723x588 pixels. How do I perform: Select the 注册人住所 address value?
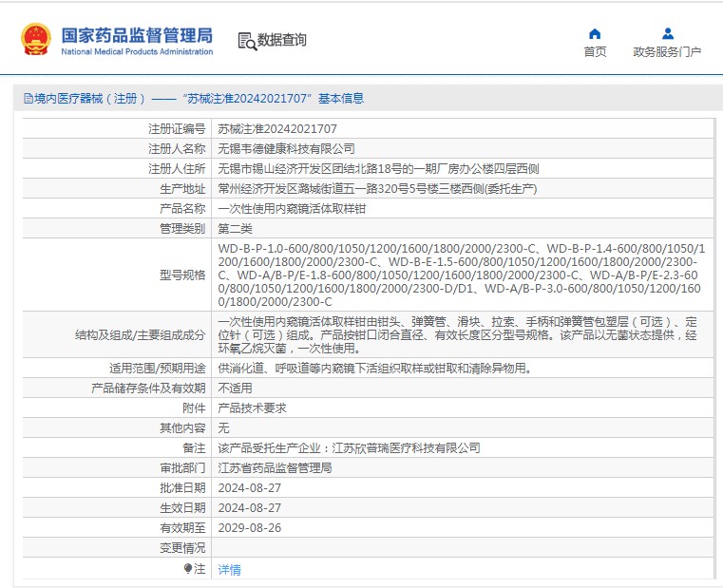pyautogui.click(x=378, y=169)
